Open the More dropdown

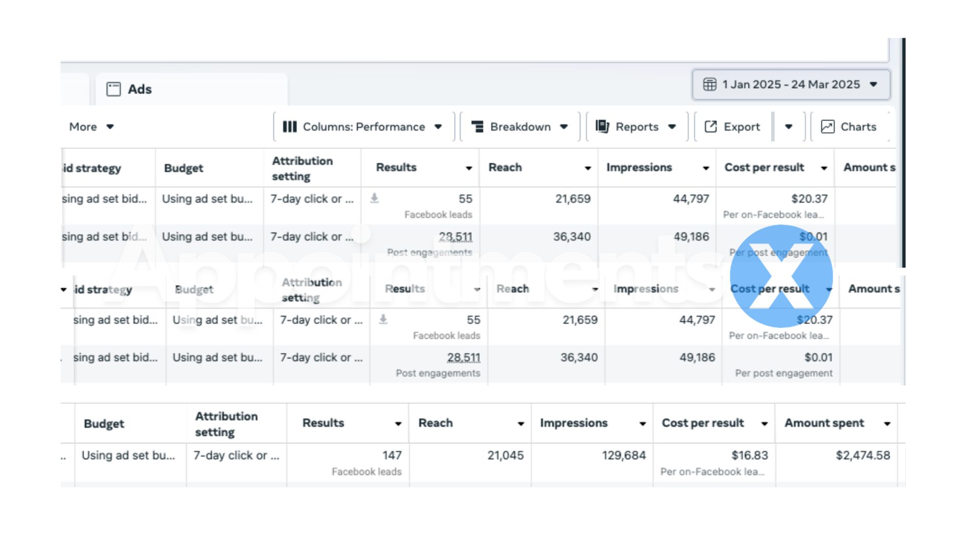pos(91,127)
